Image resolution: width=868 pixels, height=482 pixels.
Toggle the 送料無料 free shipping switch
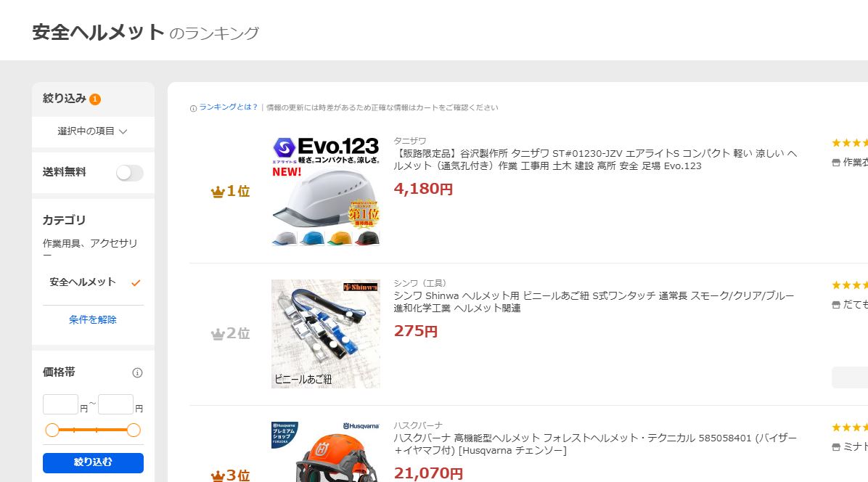pos(129,173)
